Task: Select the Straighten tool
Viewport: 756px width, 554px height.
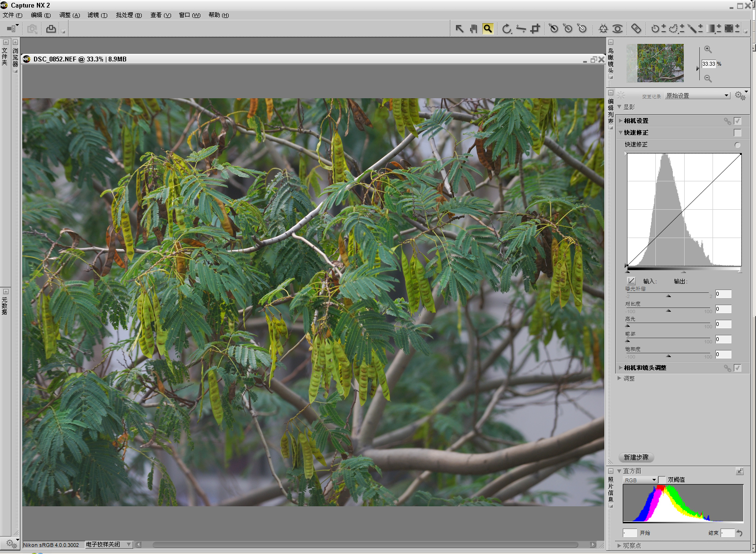Action: pyautogui.click(x=521, y=29)
